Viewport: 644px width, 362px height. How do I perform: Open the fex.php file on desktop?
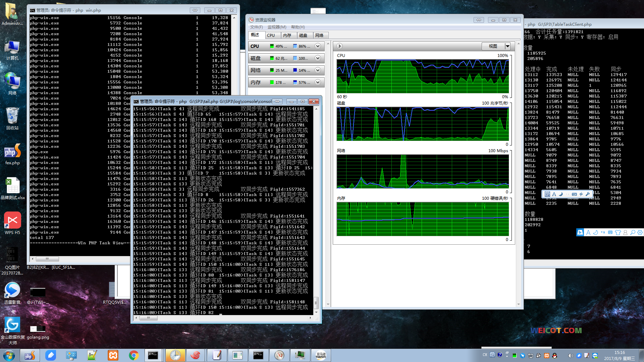[12, 154]
